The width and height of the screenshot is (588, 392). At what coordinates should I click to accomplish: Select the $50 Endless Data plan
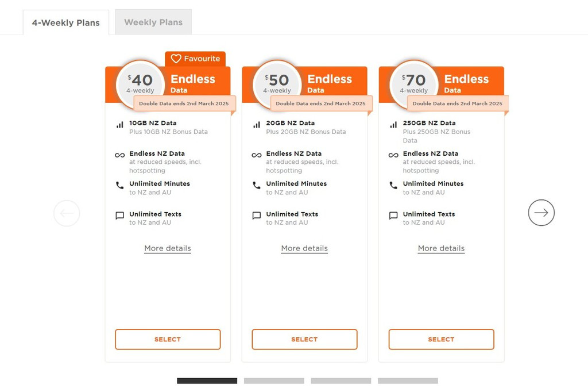[304, 339]
